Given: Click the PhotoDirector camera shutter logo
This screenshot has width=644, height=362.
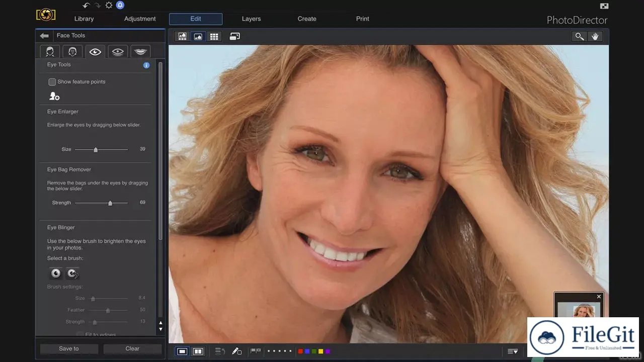Looking at the screenshot, I should tap(46, 14).
